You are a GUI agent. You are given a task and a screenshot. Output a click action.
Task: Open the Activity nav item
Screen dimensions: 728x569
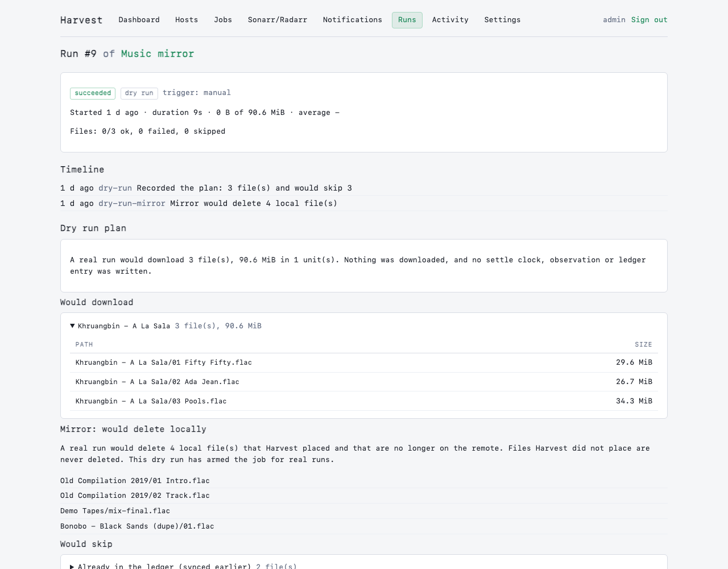point(450,20)
